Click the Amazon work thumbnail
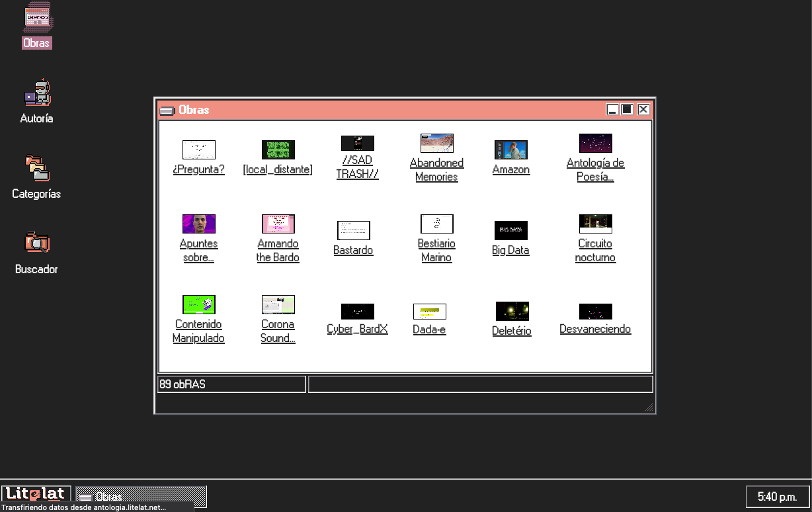812x512 pixels. point(510,149)
